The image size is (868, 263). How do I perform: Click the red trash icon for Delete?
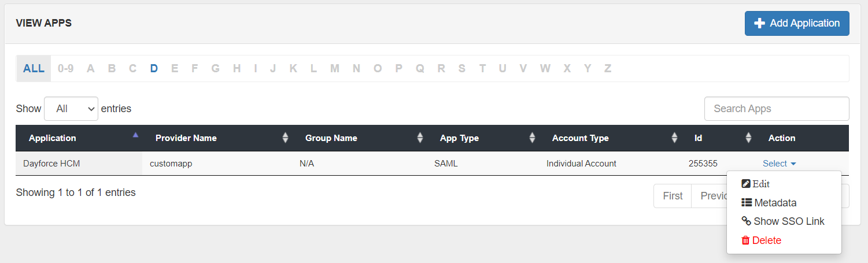click(x=745, y=240)
